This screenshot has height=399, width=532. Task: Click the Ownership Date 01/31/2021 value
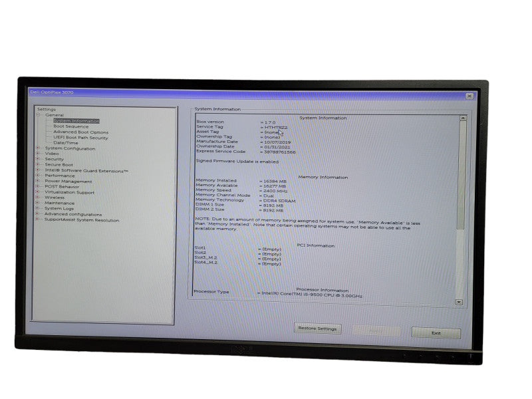point(277,147)
